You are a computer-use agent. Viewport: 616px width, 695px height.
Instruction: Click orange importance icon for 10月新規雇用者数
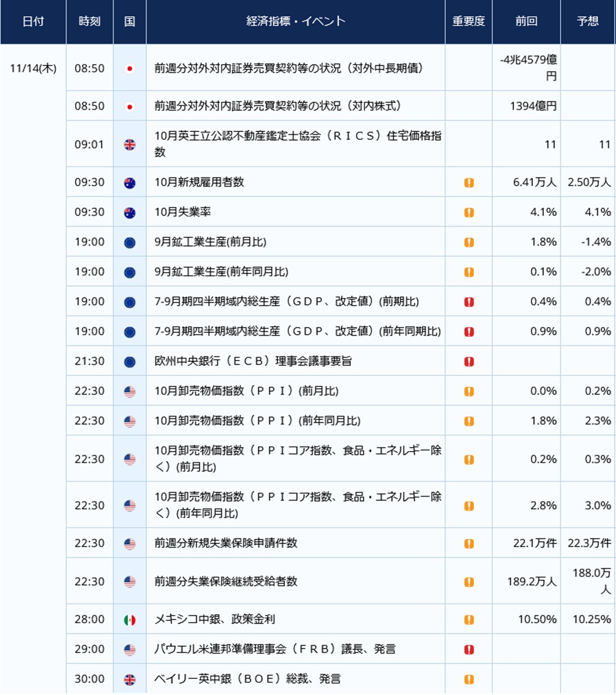469,183
